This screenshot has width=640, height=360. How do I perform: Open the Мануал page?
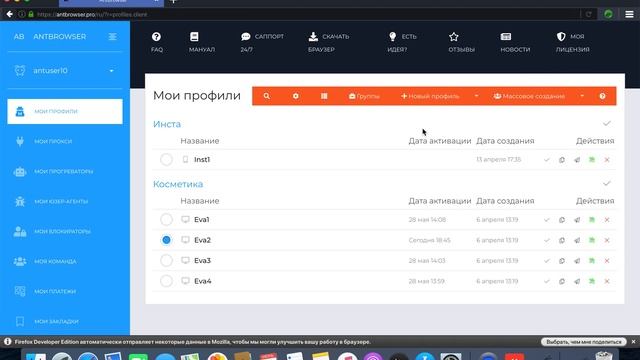click(x=202, y=42)
